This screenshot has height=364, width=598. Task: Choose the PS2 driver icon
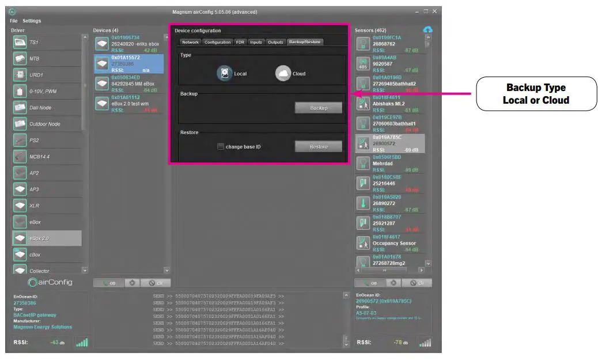pyautogui.click(x=20, y=141)
